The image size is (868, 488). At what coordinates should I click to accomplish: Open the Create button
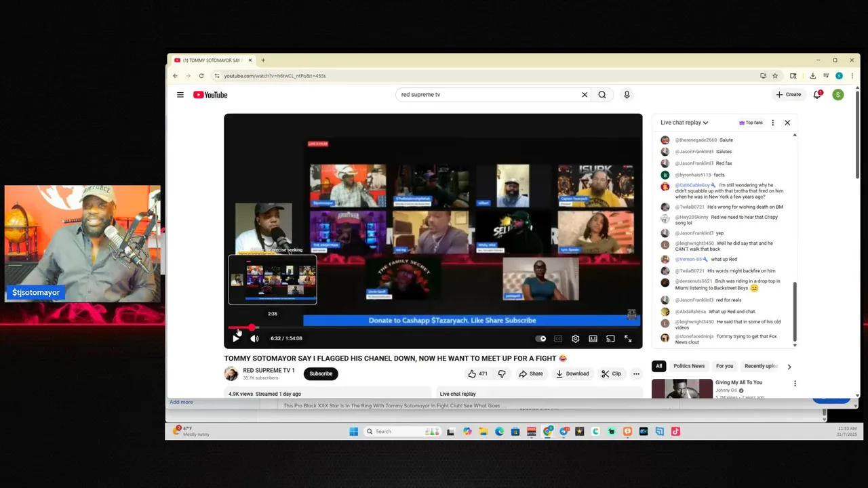[x=789, y=95]
